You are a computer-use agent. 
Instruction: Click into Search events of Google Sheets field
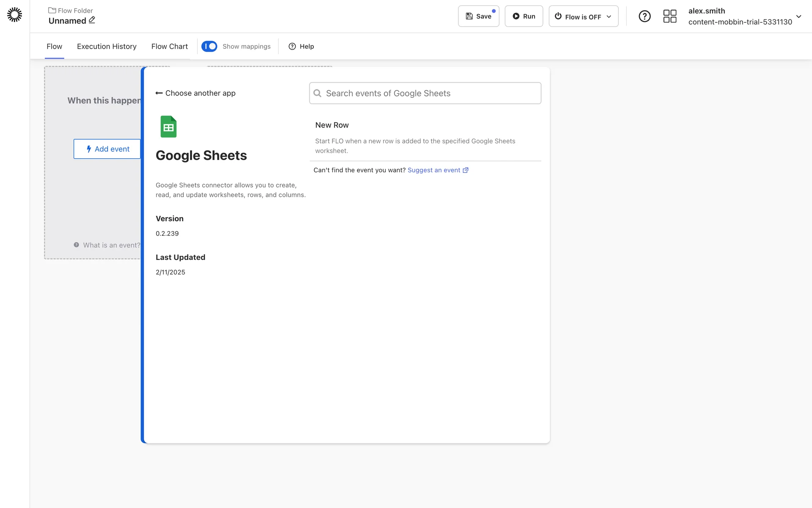click(425, 93)
